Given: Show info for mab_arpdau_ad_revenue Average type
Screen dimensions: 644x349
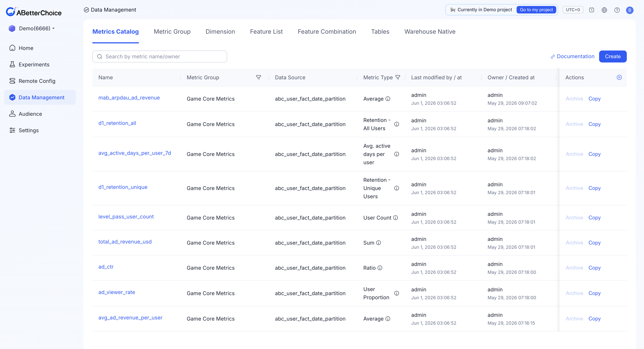Looking at the screenshot, I should pyautogui.click(x=388, y=99).
